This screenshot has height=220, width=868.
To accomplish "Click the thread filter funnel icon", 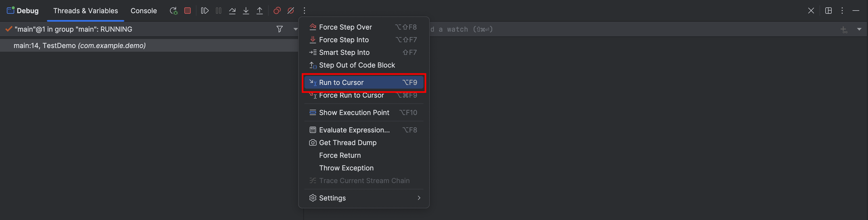I will point(279,29).
